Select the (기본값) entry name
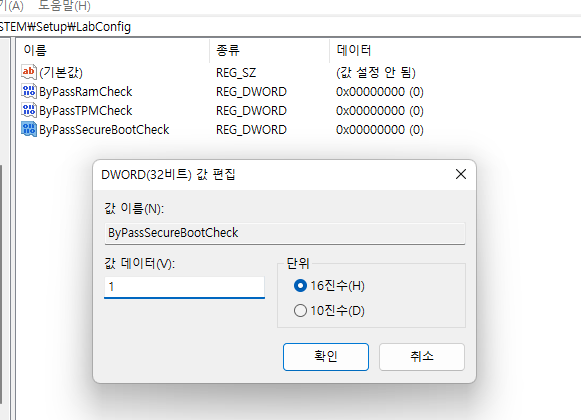 61,72
